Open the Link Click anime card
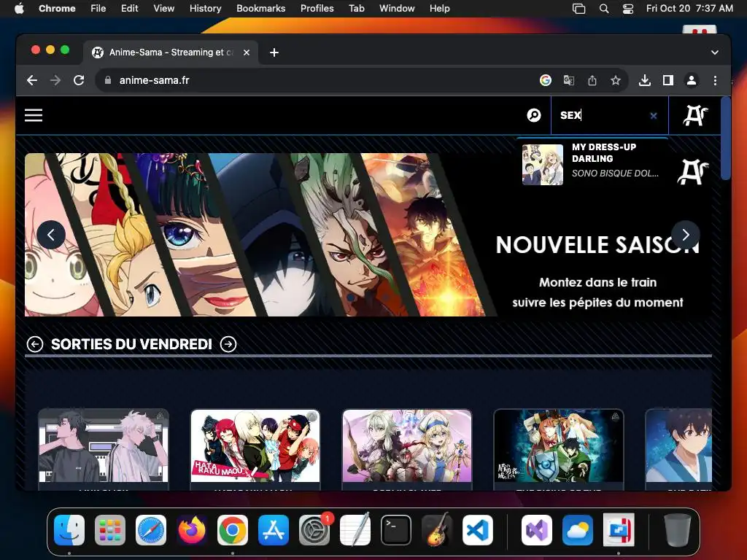The height and width of the screenshot is (560, 747). point(104,449)
